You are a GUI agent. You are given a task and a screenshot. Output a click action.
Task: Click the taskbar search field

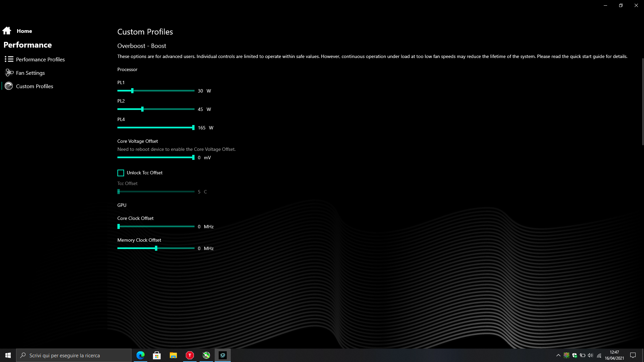click(x=74, y=355)
